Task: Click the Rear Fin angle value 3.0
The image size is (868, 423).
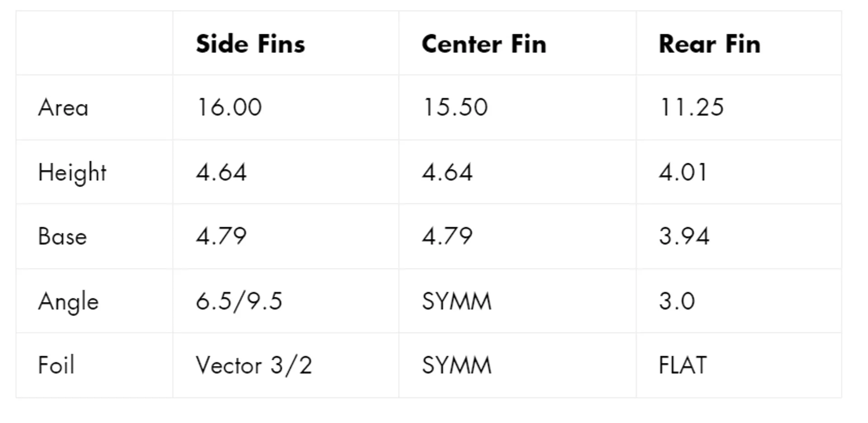Action: 677,301
